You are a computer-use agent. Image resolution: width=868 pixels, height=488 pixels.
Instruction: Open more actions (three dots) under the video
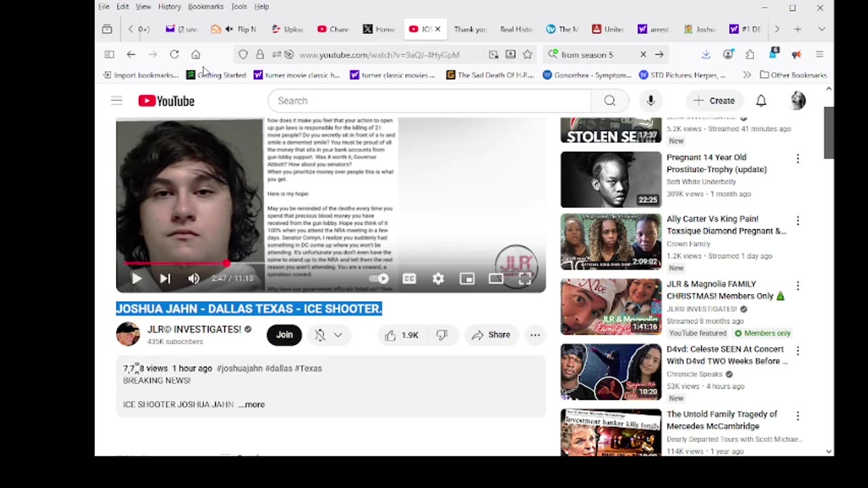[x=535, y=335]
